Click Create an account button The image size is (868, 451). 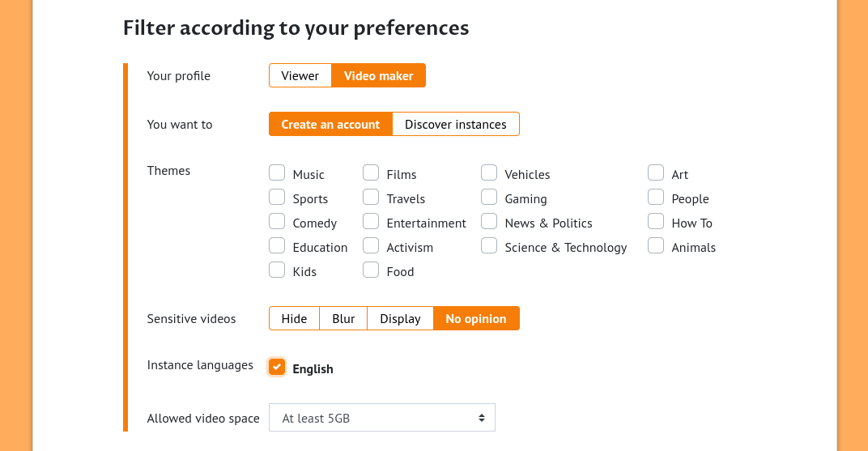tap(330, 124)
